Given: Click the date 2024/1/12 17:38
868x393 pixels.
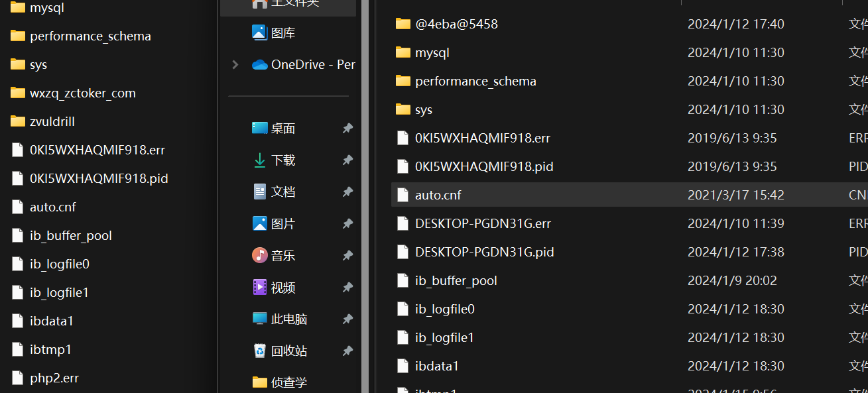Looking at the screenshot, I should (x=736, y=252).
